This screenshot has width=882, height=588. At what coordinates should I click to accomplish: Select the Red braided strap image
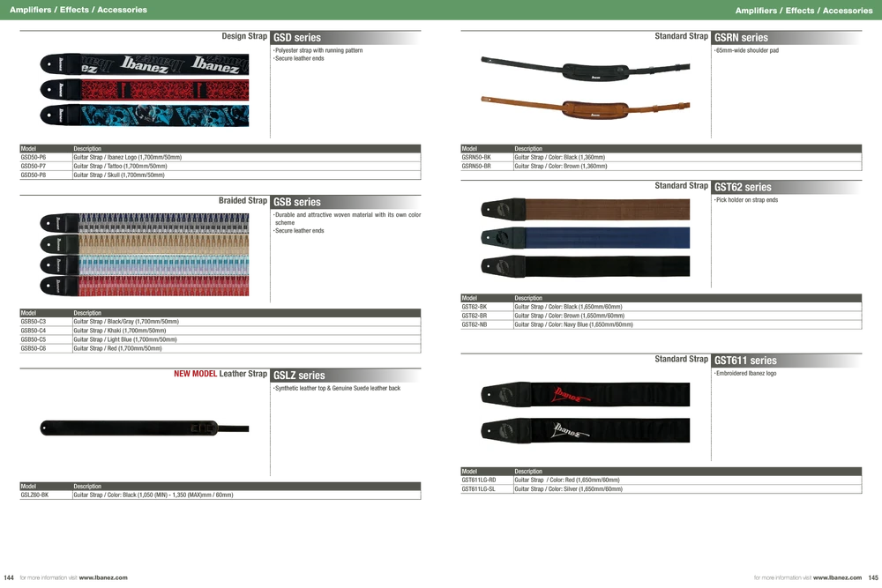(x=145, y=286)
